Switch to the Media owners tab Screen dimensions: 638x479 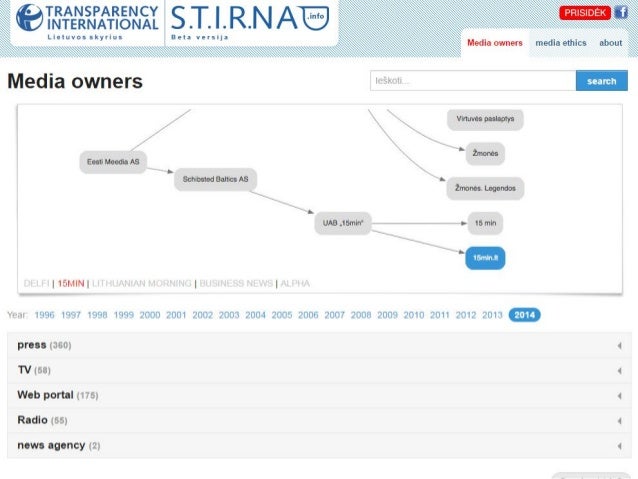(494, 43)
